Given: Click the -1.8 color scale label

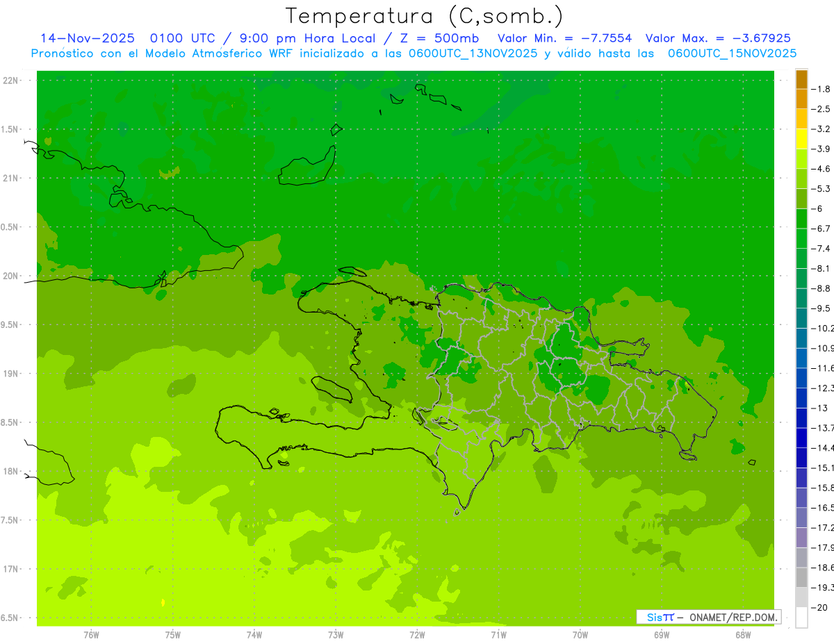Looking at the screenshot, I should 820,89.
